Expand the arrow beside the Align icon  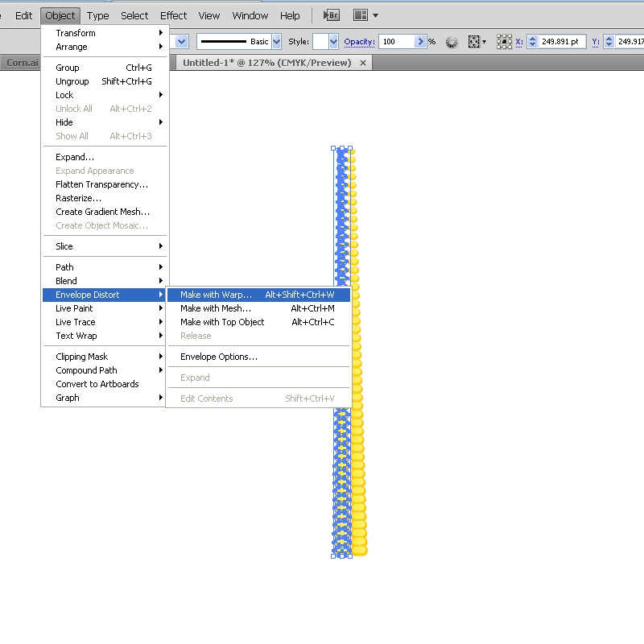pyautogui.click(x=485, y=42)
